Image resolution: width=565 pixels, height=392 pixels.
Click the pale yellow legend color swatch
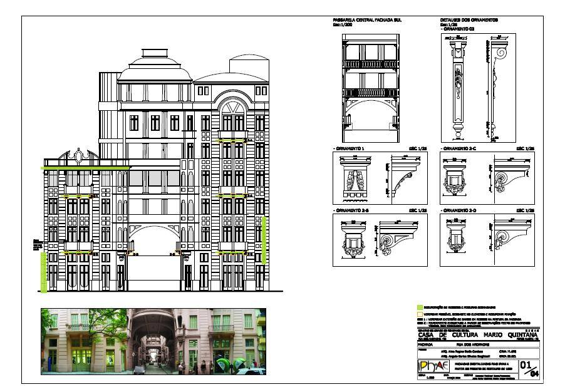(420, 314)
